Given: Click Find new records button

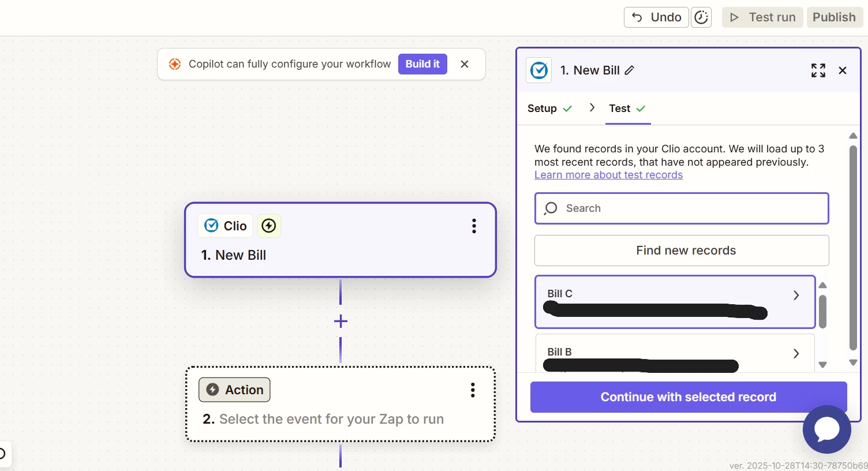Looking at the screenshot, I should [682, 251].
